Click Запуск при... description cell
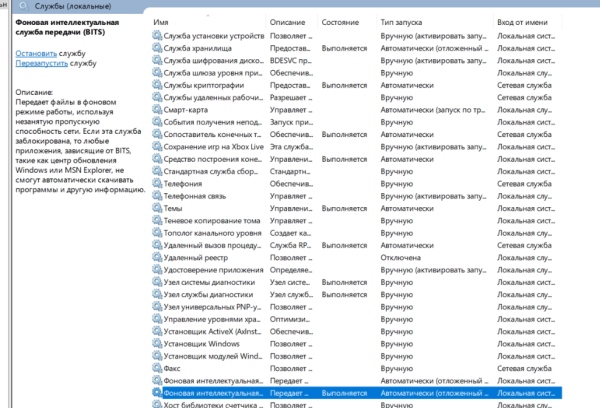 click(291, 122)
